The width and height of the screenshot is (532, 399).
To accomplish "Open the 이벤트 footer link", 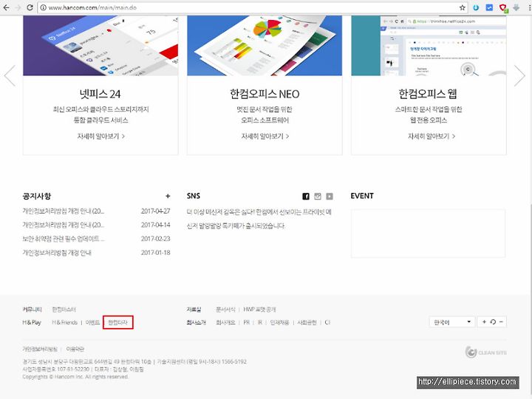I will point(92,322).
